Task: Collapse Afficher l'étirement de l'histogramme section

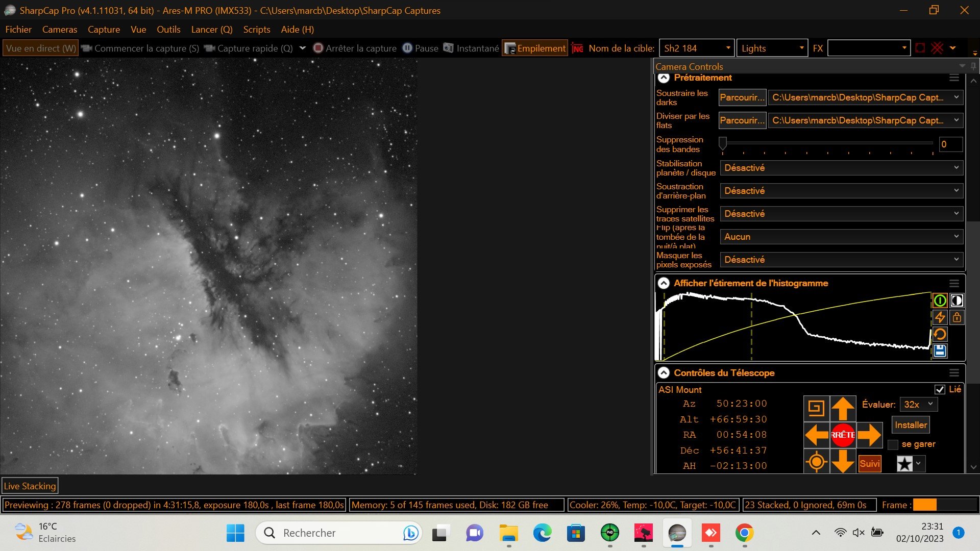Action: (x=664, y=284)
